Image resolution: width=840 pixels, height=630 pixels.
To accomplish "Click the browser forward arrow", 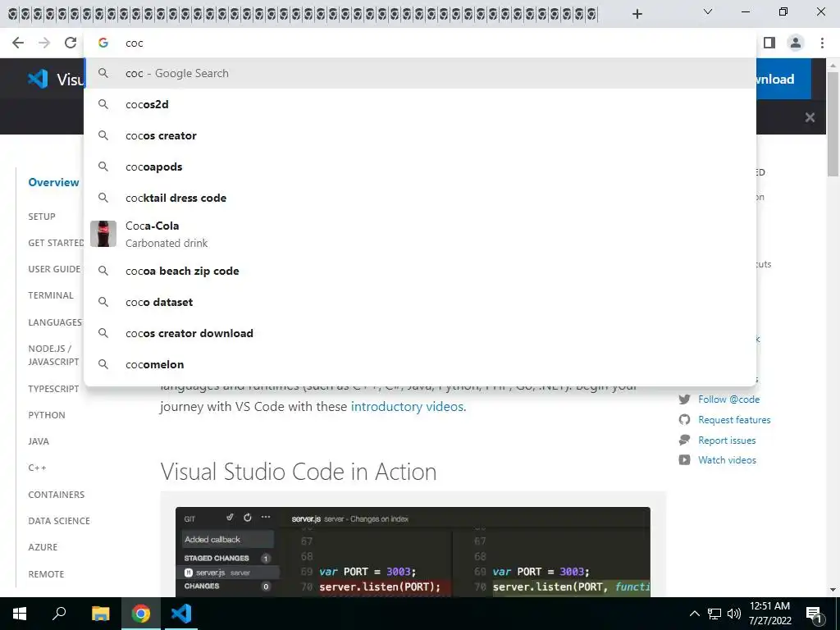I will (x=44, y=43).
